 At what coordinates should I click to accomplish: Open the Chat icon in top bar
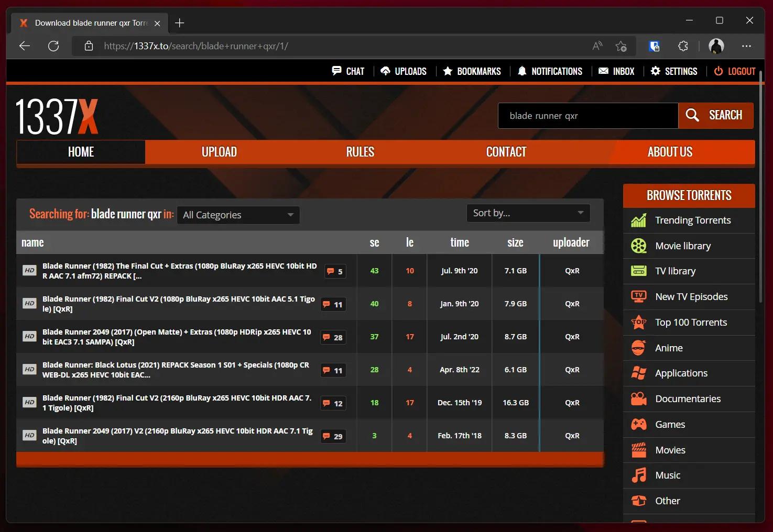pyautogui.click(x=336, y=71)
